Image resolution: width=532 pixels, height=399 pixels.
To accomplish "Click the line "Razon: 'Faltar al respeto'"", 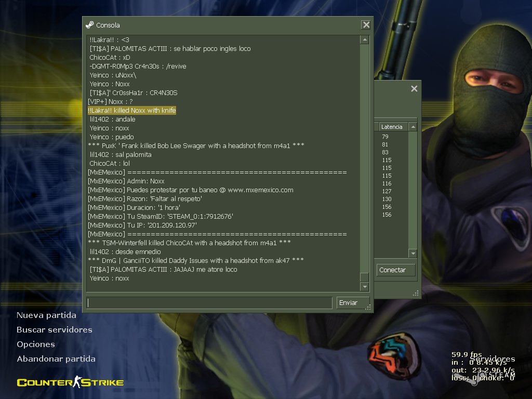I will tap(145, 198).
